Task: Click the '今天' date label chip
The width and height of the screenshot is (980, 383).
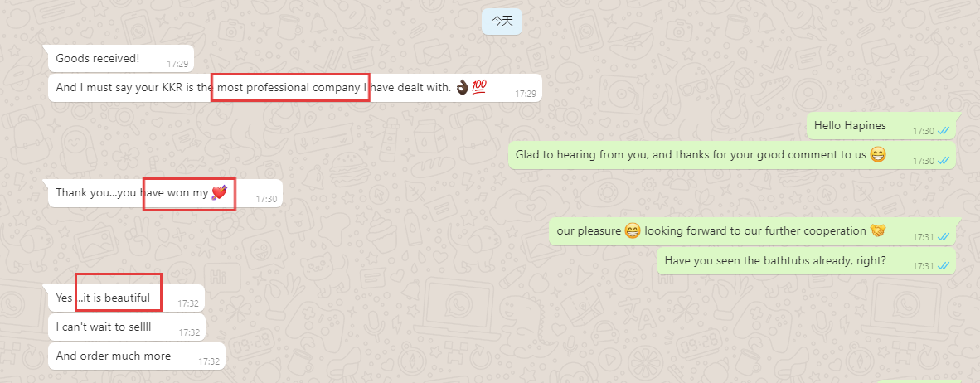Action: point(502,21)
